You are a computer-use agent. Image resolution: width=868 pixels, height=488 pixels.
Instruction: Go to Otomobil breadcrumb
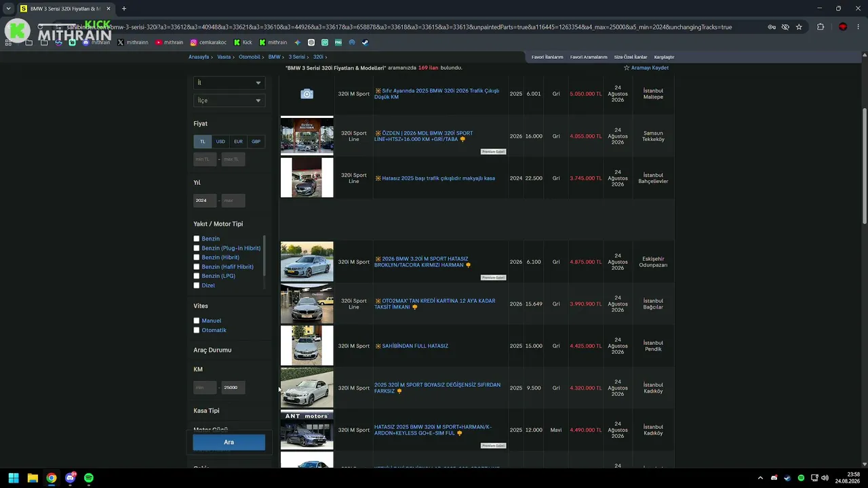pos(250,57)
